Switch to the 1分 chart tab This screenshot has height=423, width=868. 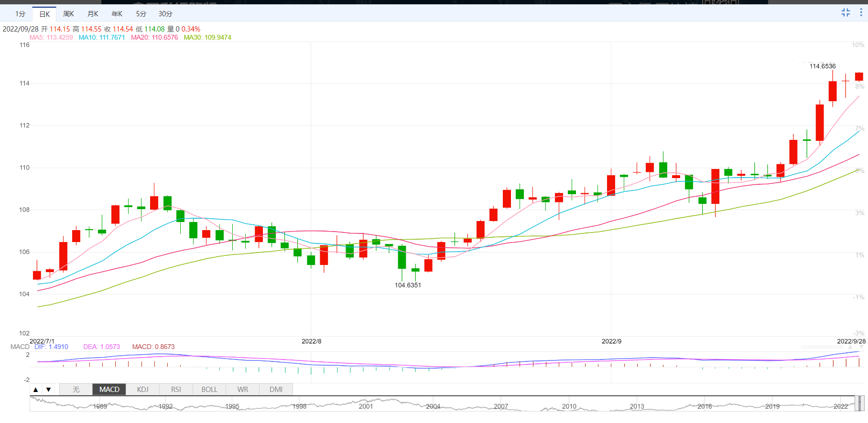20,14
